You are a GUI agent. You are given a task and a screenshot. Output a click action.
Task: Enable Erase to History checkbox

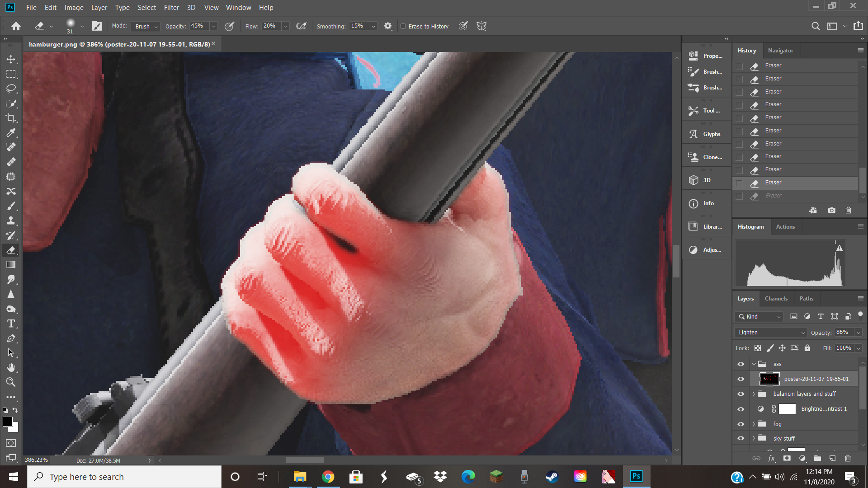(x=403, y=26)
